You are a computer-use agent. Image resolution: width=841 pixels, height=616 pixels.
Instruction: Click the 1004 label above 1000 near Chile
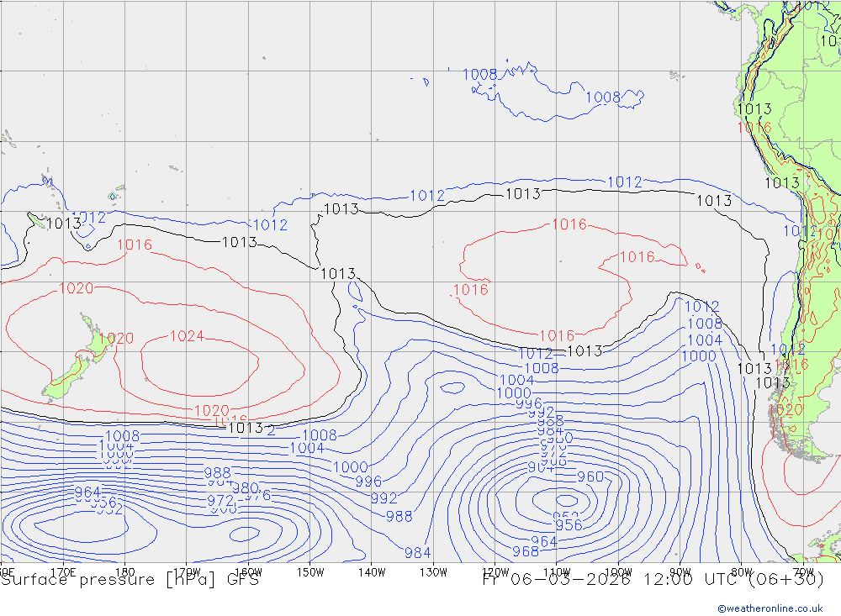(705, 340)
